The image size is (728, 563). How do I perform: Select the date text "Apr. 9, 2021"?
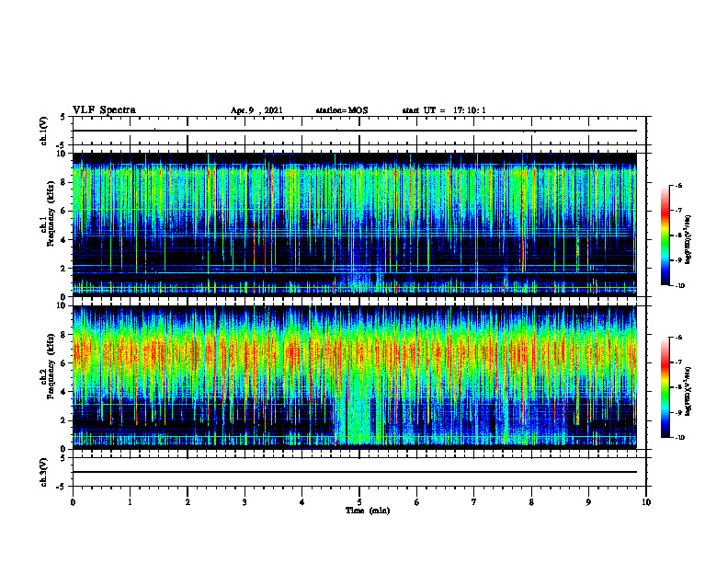coord(256,110)
